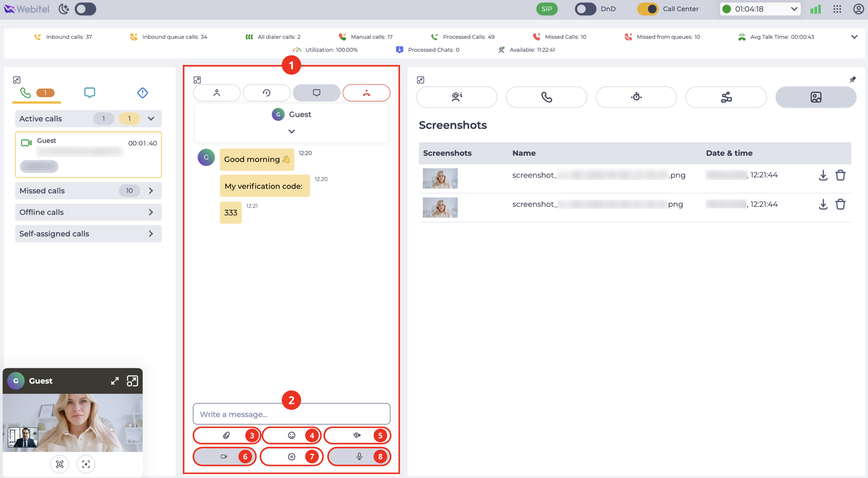The width and height of the screenshot is (868, 478).
Task: Open the processing timer tab
Action: [636, 97]
